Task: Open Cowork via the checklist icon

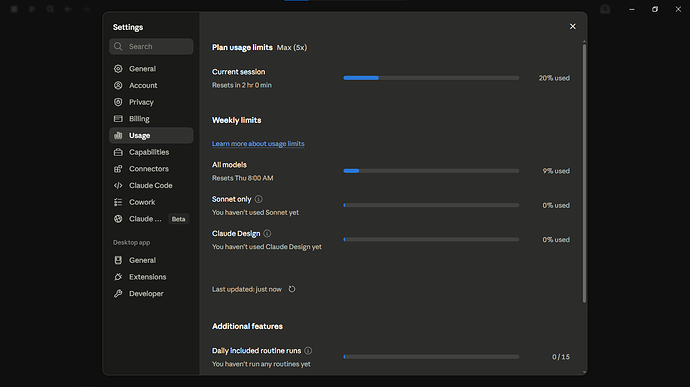Action: point(118,203)
